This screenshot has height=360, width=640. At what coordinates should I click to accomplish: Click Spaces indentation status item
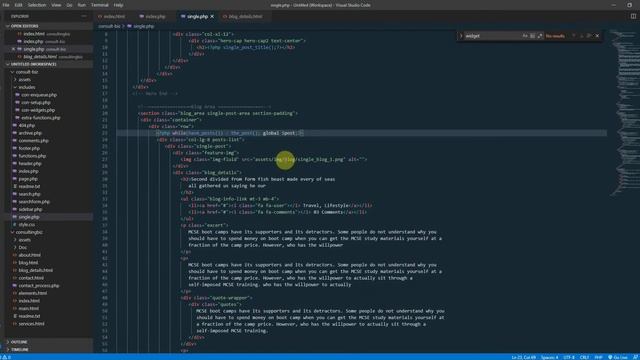(x=549, y=357)
